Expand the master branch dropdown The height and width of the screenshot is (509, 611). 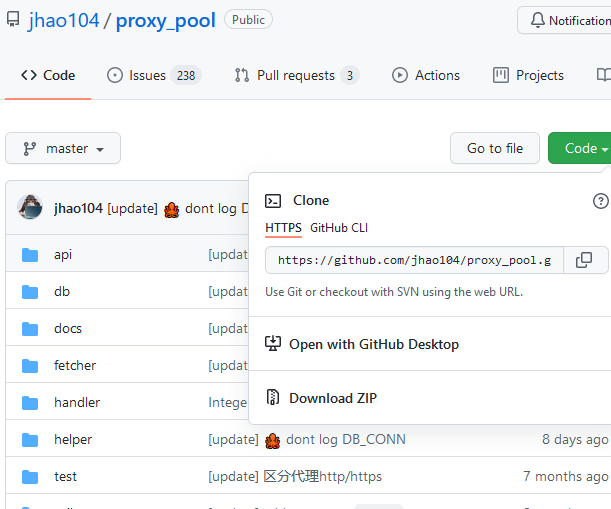tap(63, 148)
